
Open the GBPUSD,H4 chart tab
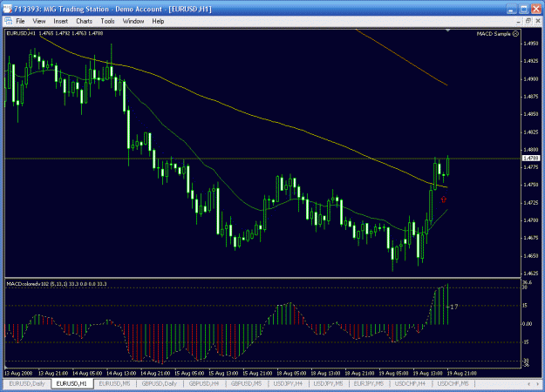tap(204, 383)
